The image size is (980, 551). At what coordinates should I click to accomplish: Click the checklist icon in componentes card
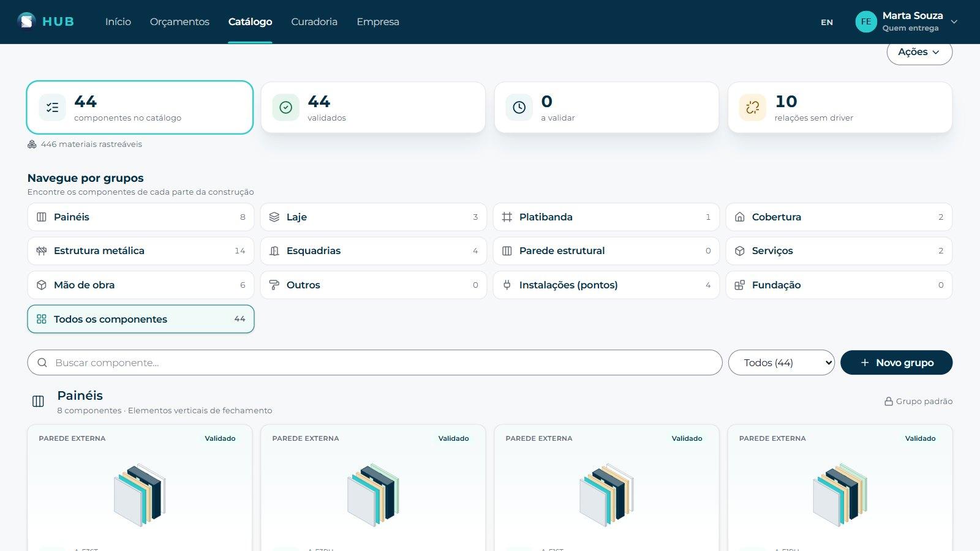[52, 107]
